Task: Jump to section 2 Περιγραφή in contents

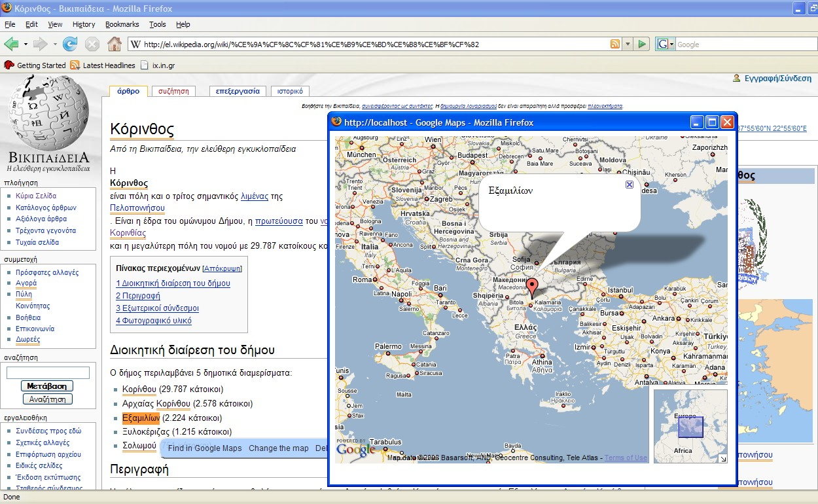Action: (138, 296)
